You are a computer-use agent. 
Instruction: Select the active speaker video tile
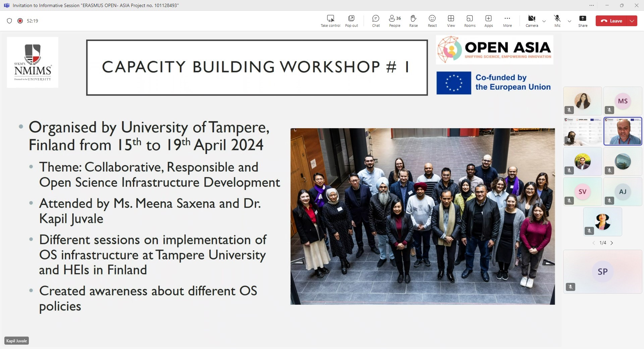click(623, 131)
